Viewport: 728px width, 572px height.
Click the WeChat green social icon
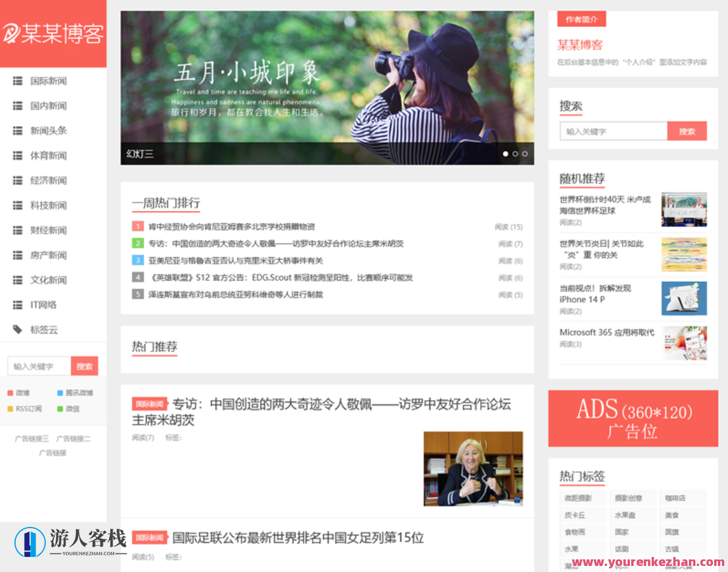tap(60, 409)
